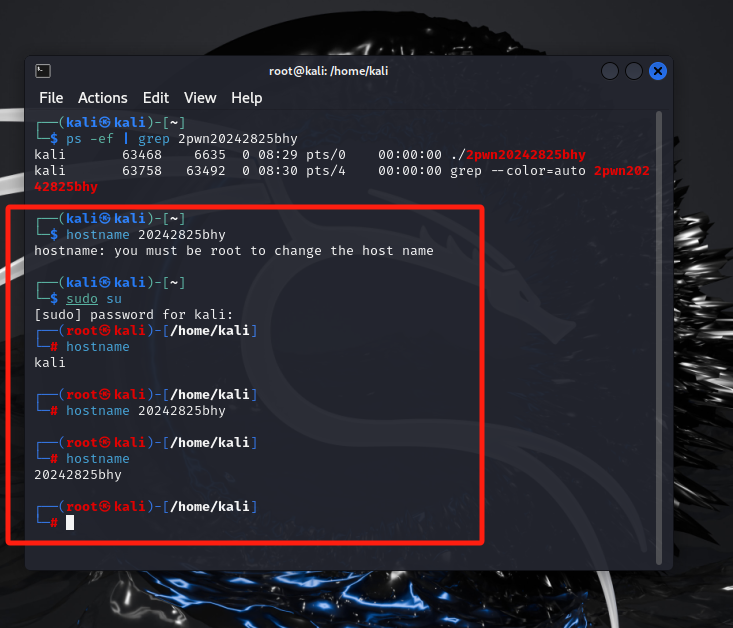Click the terminal icon in title bar

point(43,71)
